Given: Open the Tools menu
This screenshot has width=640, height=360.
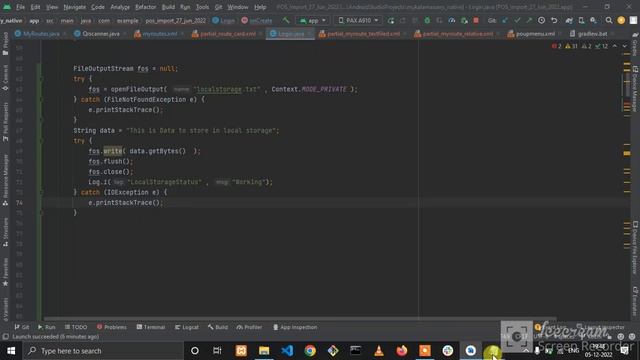Looking at the screenshot, I should coord(202,7).
